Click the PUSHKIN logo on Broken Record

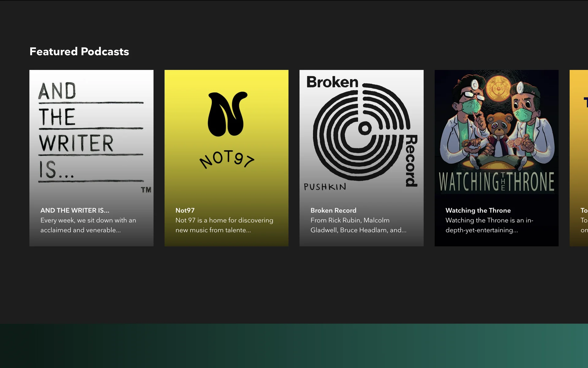pos(325,187)
